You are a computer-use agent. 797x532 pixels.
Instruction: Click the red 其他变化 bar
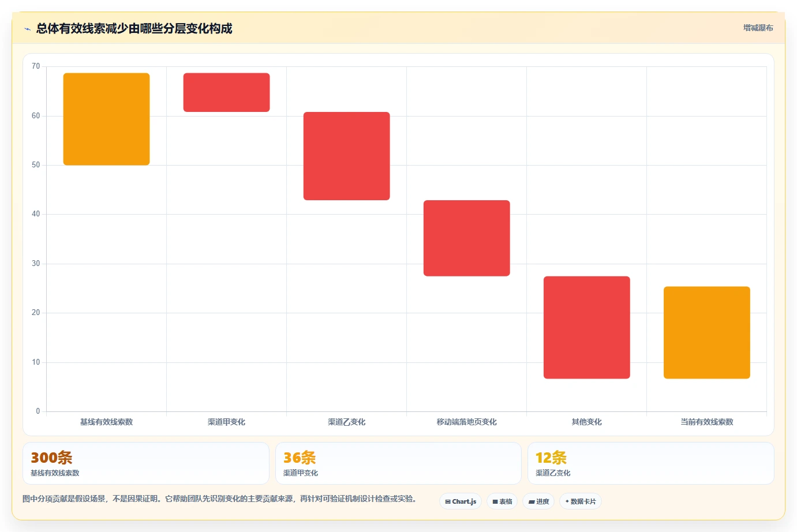tap(586, 327)
